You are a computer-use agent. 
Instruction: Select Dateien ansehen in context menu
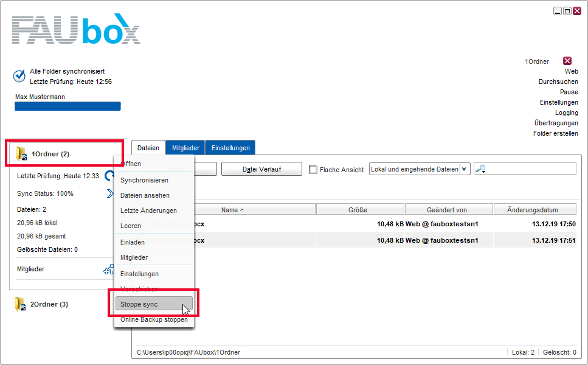coord(145,195)
